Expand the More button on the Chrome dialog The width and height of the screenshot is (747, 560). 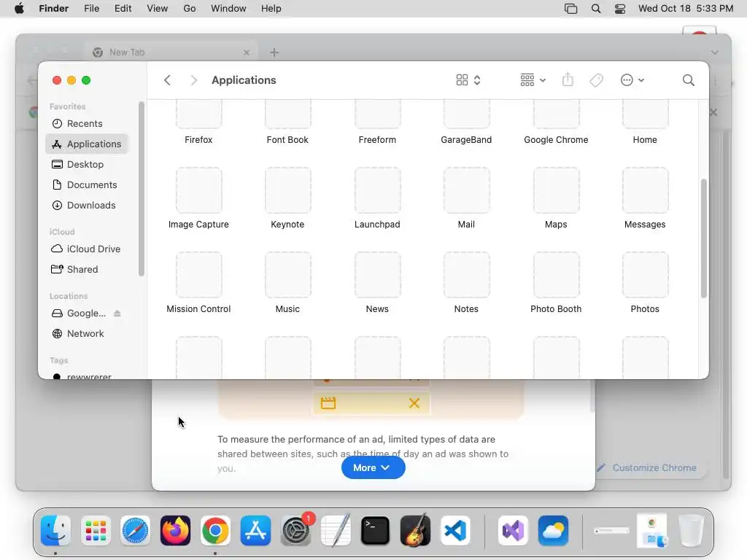click(373, 467)
